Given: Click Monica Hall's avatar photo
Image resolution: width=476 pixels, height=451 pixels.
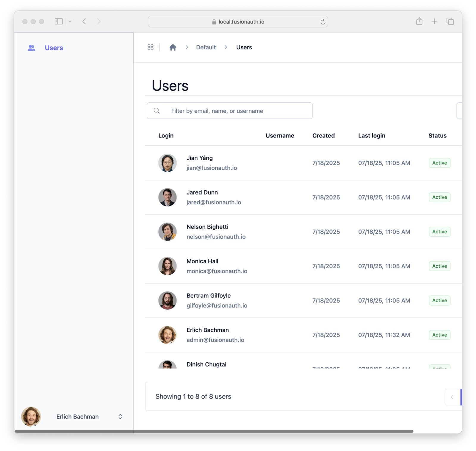Looking at the screenshot, I should 167,266.
